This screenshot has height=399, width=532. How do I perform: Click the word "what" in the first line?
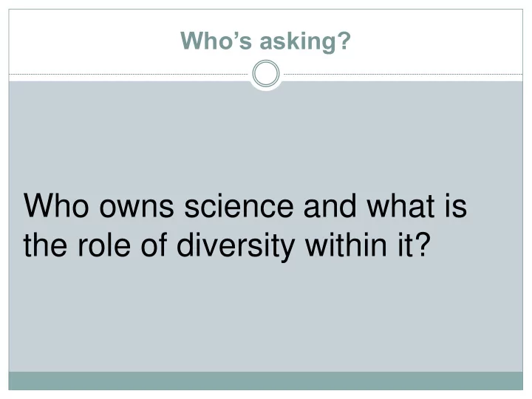point(401,206)
